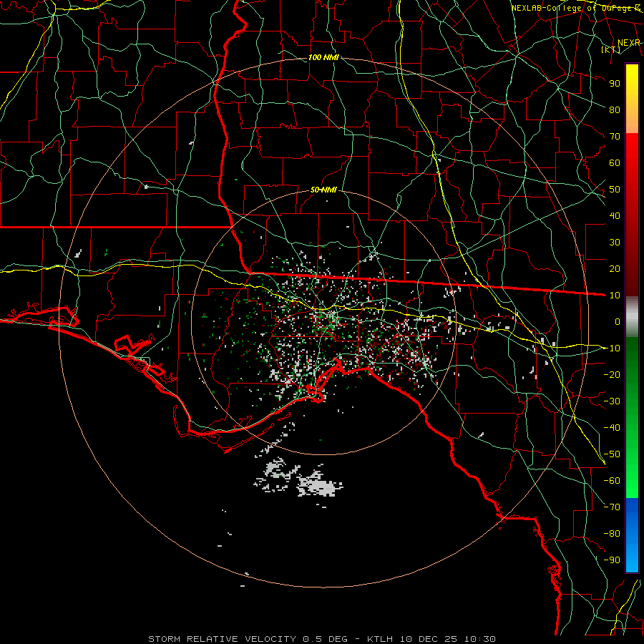
Task: Click the 80 label on the velocity scale
Action: [615, 109]
